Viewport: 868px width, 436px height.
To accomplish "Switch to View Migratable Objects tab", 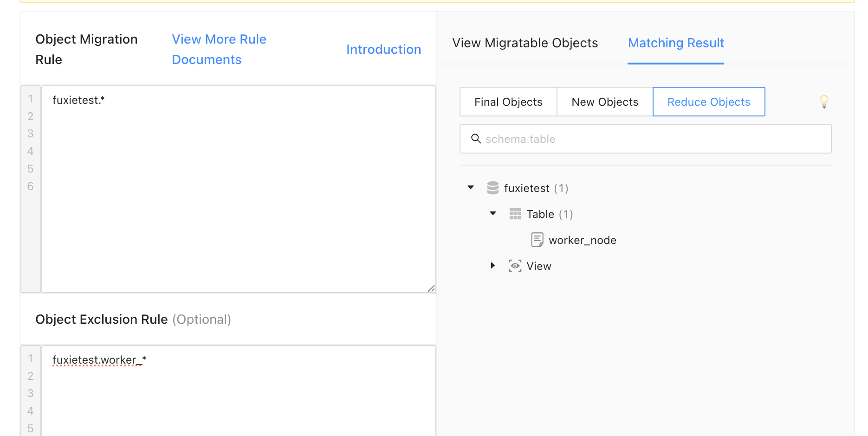I will pyautogui.click(x=525, y=43).
